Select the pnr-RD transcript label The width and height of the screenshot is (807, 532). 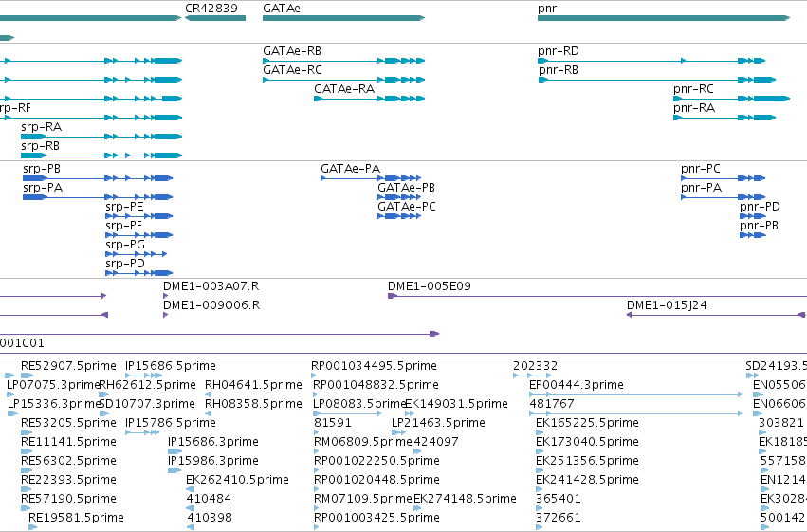(x=559, y=51)
